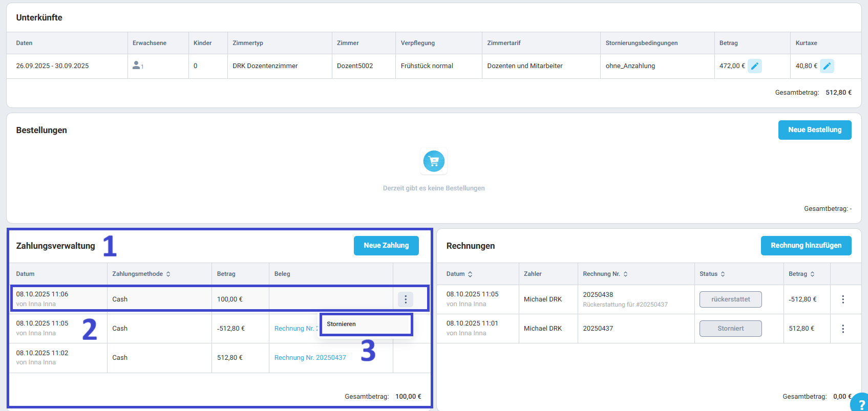
Task: Click the adult guest person icon
Action: [137, 66]
